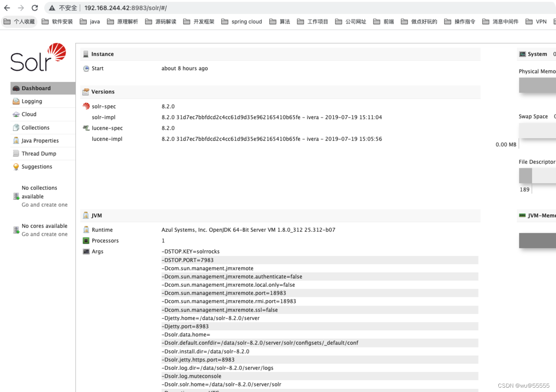Open the 做点好玩的 bookmarks folder

(419, 22)
